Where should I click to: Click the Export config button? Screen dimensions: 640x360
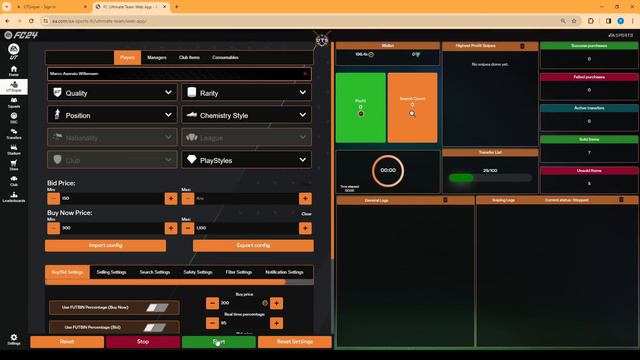[x=253, y=245]
